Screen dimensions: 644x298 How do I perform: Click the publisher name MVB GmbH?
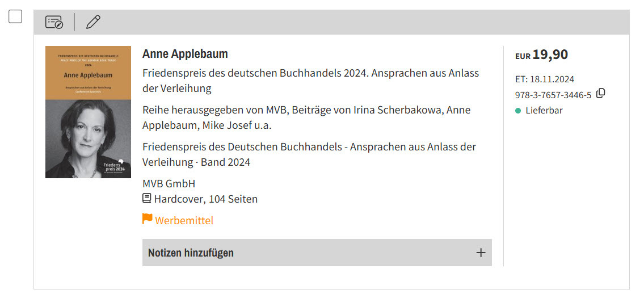[169, 183]
